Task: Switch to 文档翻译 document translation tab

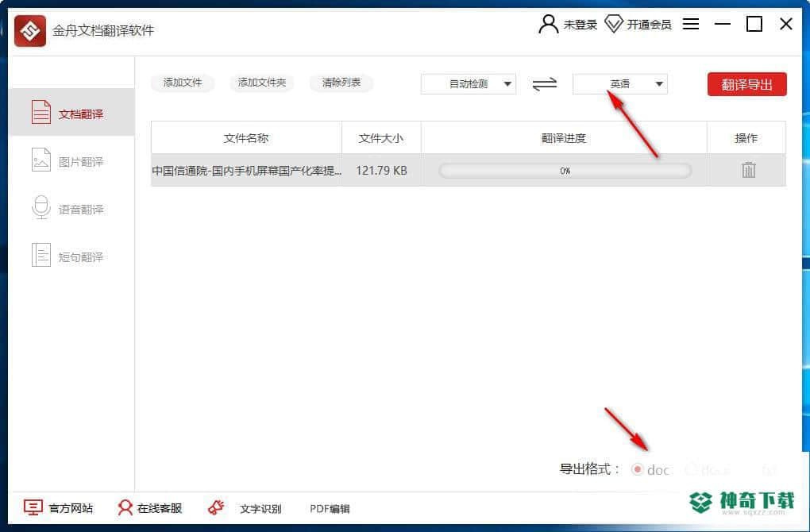Action: click(x=71, y=112)
